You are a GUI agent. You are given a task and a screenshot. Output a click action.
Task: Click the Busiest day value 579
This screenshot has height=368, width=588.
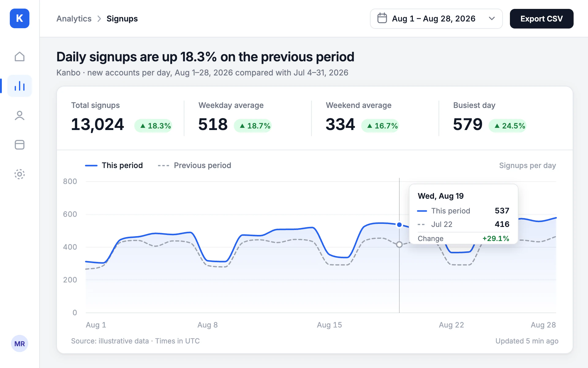[x=468, y=124]
